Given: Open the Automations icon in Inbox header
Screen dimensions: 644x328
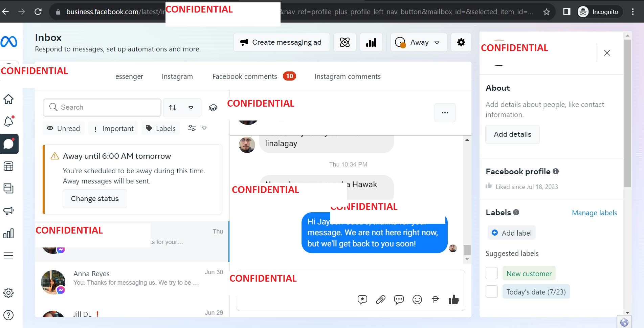Looking at the screenshot, I should pyautogui.click(x=345, y=42).
